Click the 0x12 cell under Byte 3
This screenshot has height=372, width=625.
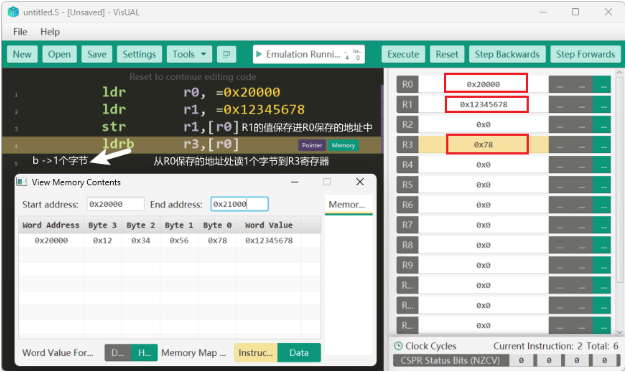click(x=102, y=240)
